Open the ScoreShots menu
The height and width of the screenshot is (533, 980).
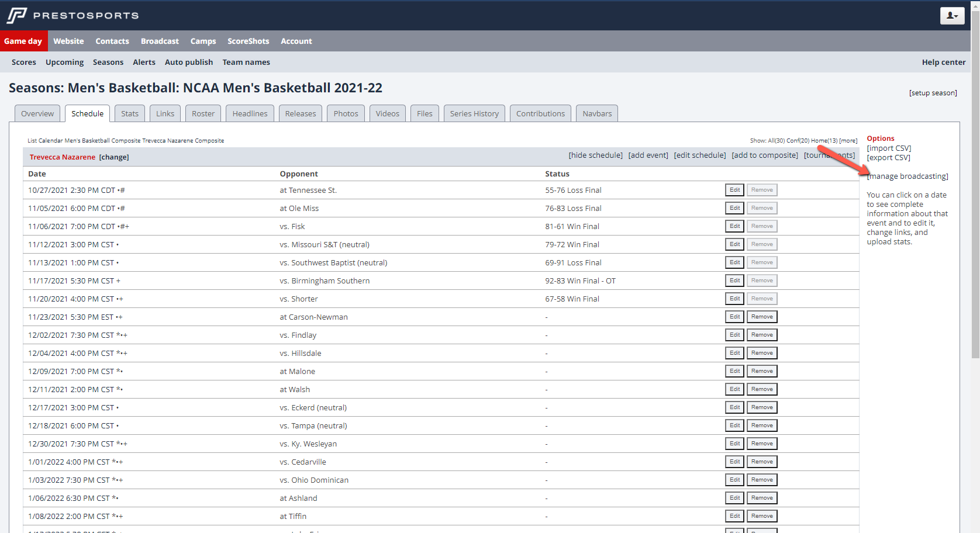[x=248, y=41]
